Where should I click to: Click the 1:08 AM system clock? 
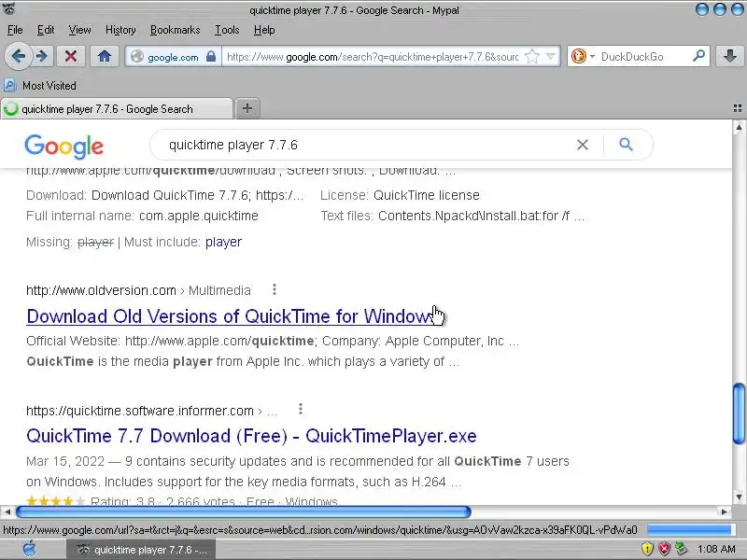(716, 549)
